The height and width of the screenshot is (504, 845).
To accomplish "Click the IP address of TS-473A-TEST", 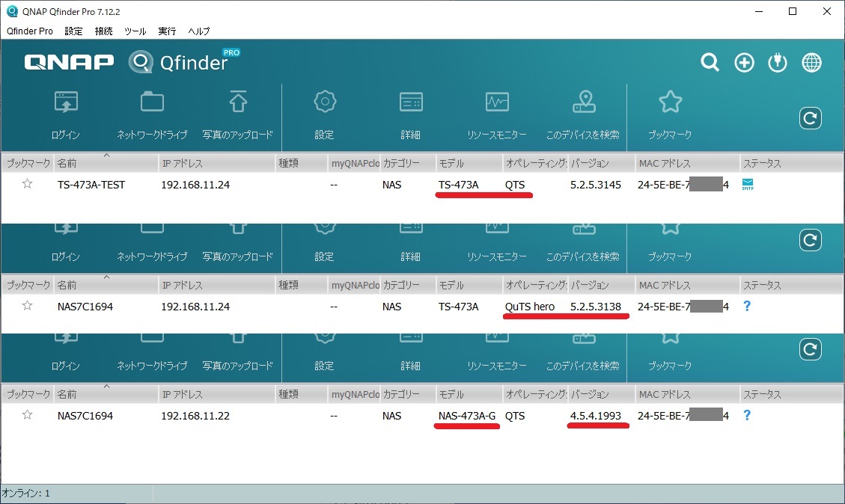I will click(195, 185).
